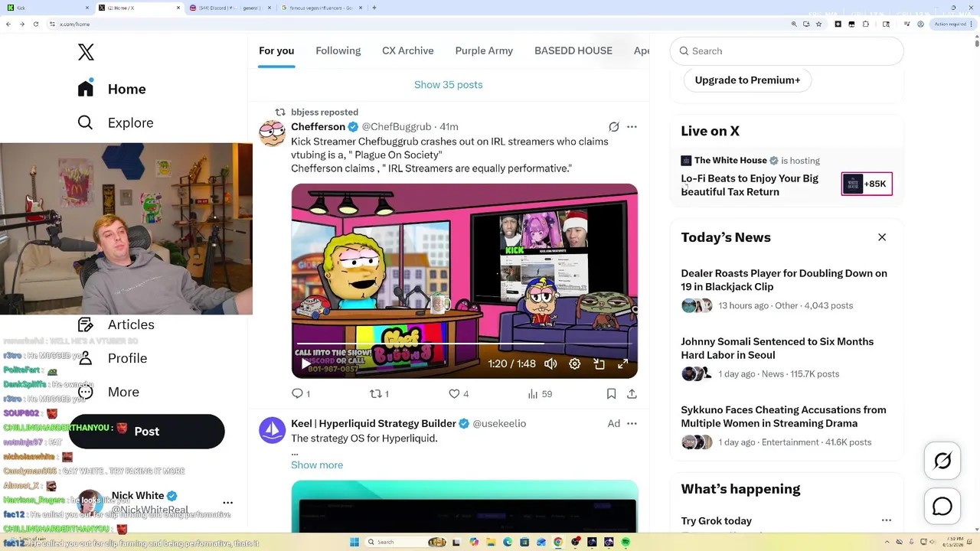980x551 pixels.
Task: Toggle picture-in-picture on video
Action: pyautogui.click(x=599, y=364)
